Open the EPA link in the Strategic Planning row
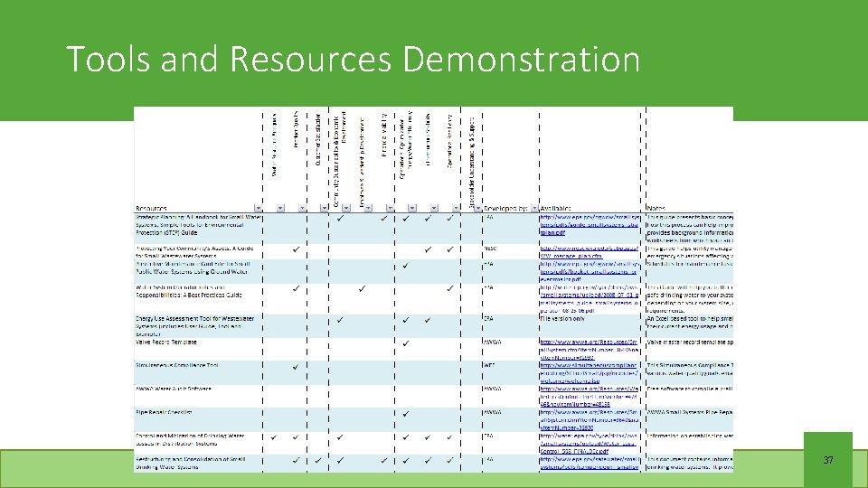The height and width of the screenshot is (488, 868). coord(589,225)
